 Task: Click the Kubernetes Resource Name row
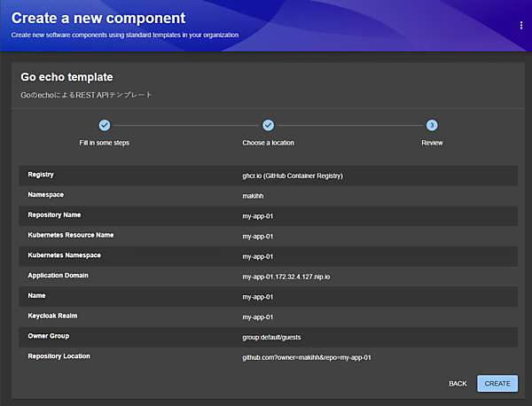click(266, 237)
